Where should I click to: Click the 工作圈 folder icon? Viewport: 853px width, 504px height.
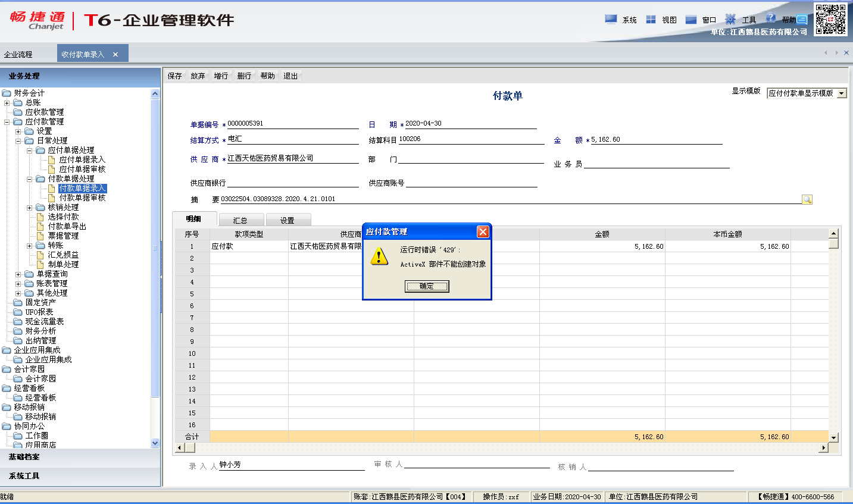coord(18,436)
